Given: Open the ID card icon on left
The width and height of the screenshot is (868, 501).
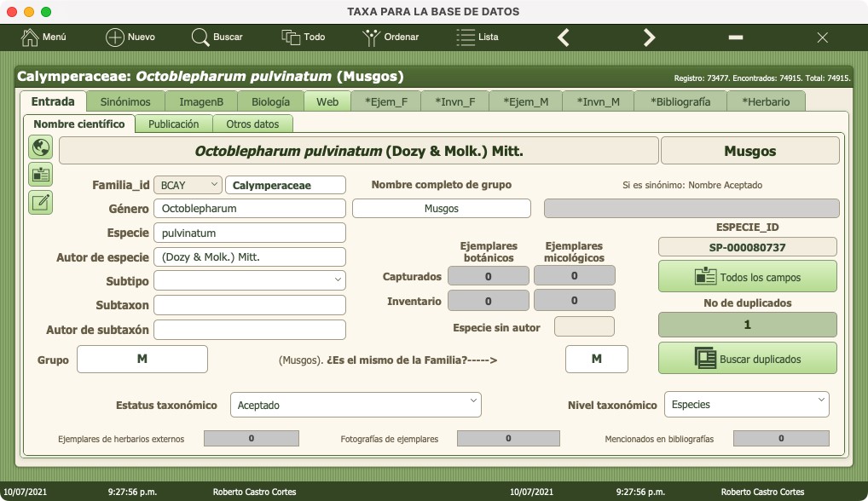Looking at the screenshot, I should click(40, 175).
